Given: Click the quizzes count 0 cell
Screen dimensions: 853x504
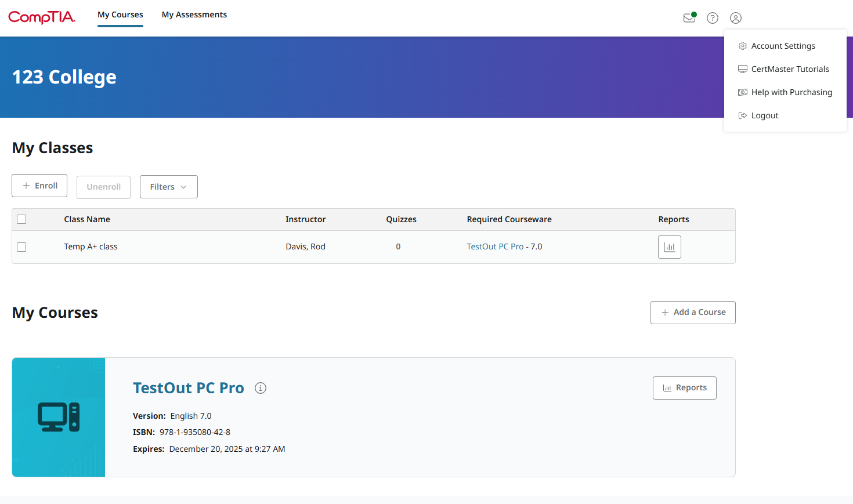Looking at the screenshot, I should [x=398, y=246].
